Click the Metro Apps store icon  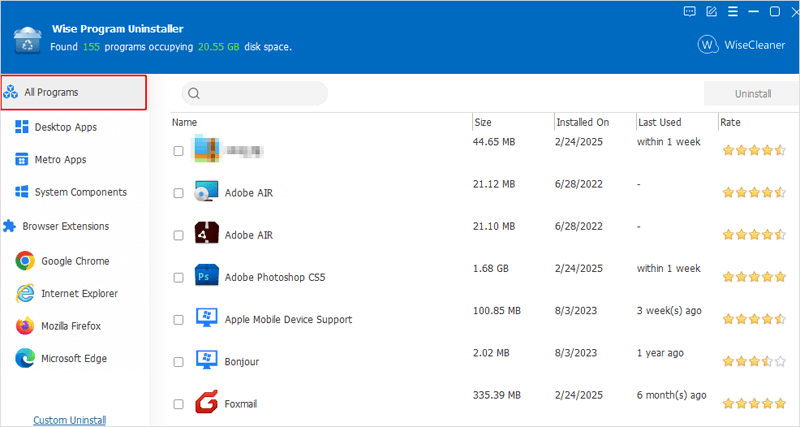click(22, 159)
